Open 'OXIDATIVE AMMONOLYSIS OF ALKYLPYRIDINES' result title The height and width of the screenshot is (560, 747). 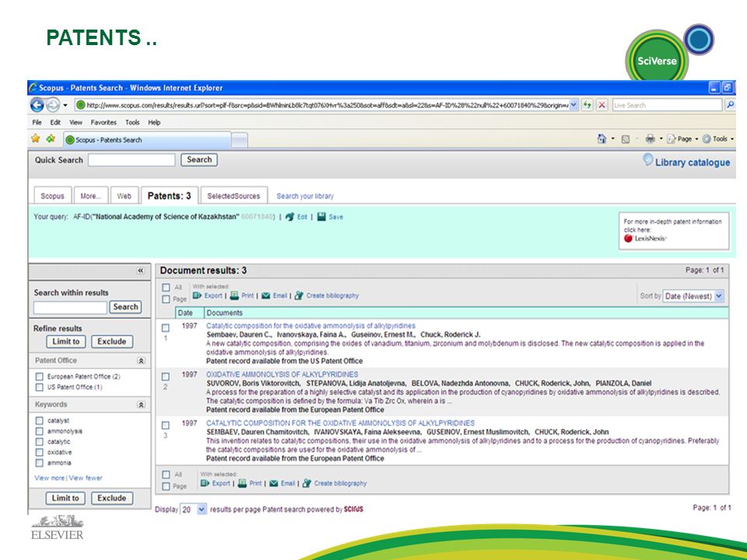pos(282,374)
